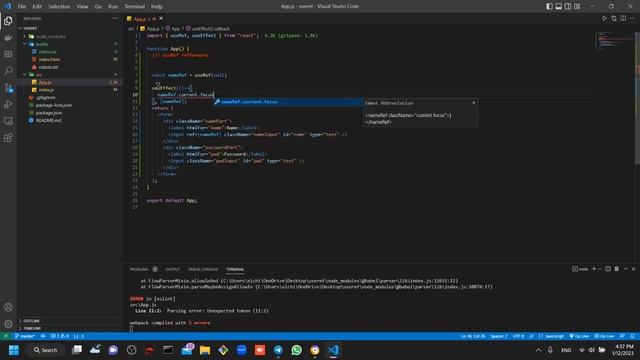
Task: Open index.html in the Explorer
Action: click(49, 59)
